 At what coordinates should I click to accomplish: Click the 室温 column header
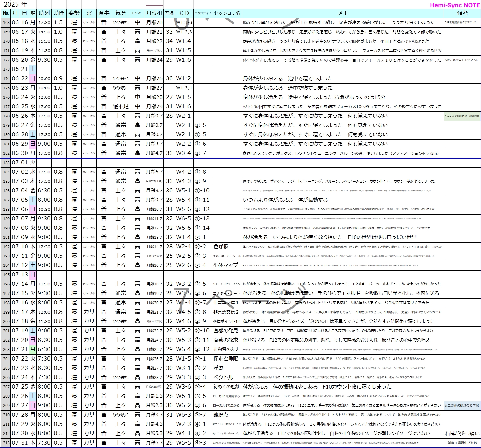pyautogui.click(x=169, y=13)
